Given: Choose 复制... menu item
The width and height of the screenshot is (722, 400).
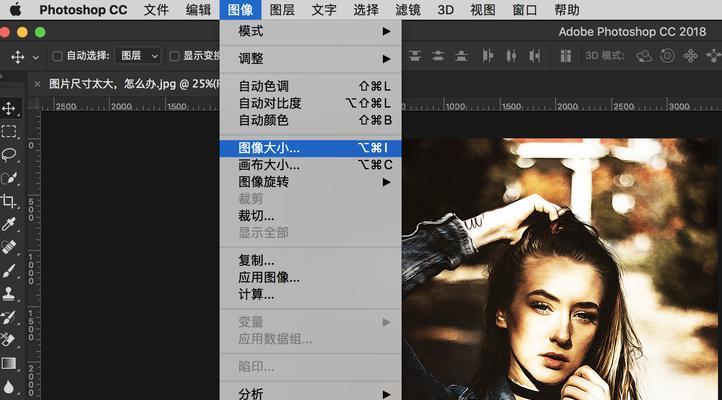Looking at the screenshot, I should coord(310,261).
